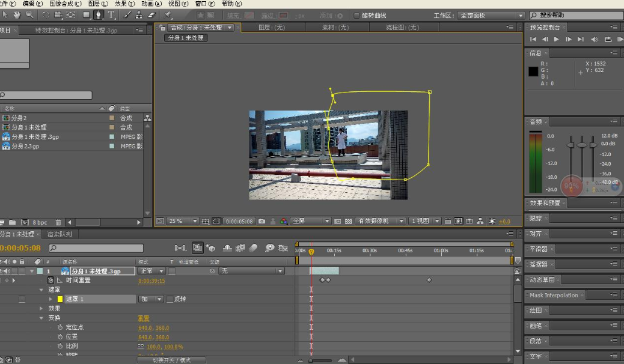Image resolution: width=624 pixels, height=364 pixels.
Task: Select the Rotation tool
Action: click(46, 15)
